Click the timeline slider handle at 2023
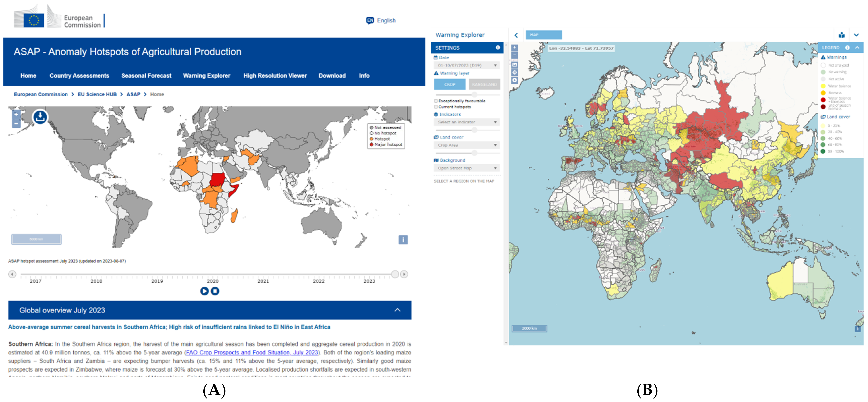This screenshot has width=868, height=402. click(395, 274)
